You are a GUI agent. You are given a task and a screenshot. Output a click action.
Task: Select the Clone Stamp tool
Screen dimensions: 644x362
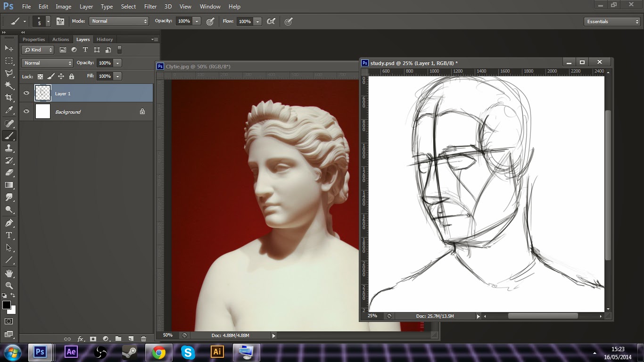(x=9, y=148)
